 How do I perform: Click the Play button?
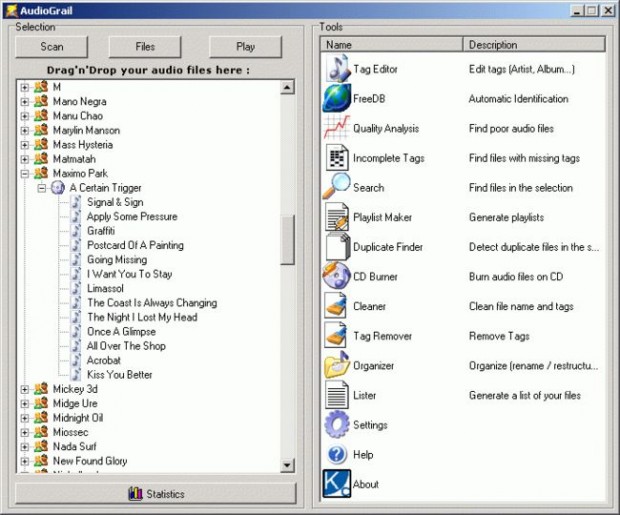[x=245, y=47]
